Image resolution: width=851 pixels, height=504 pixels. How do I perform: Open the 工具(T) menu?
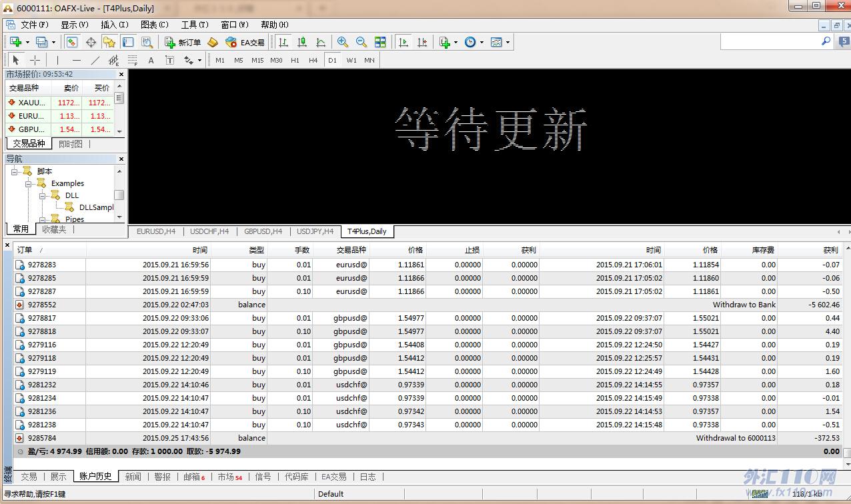[195, 25]
